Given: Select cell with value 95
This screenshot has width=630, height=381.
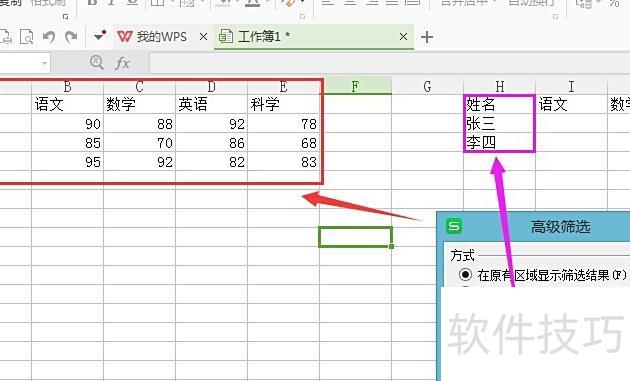Looking at the screenshot, I should [x=67, y=162].
